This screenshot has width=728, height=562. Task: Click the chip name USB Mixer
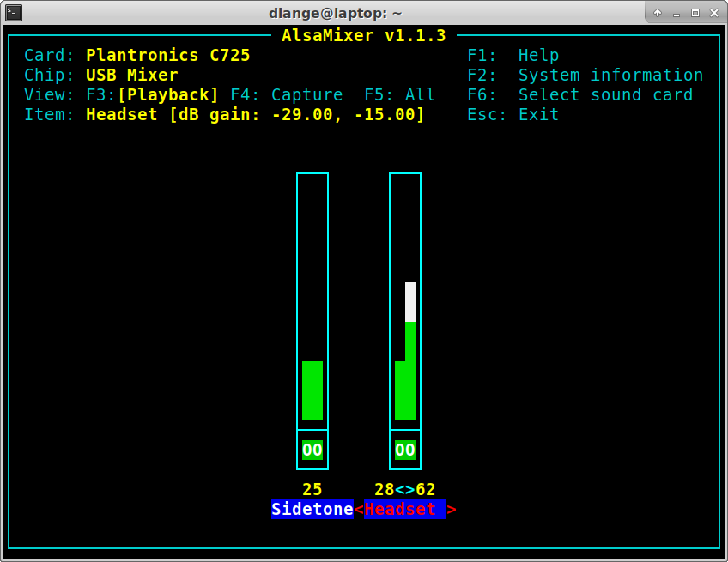[x=132, y=76]
